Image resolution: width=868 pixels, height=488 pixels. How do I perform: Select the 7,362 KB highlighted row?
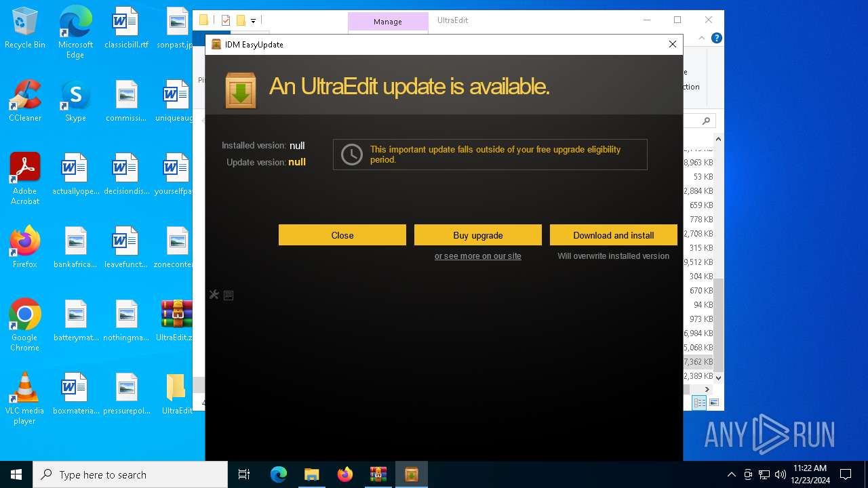698,362
